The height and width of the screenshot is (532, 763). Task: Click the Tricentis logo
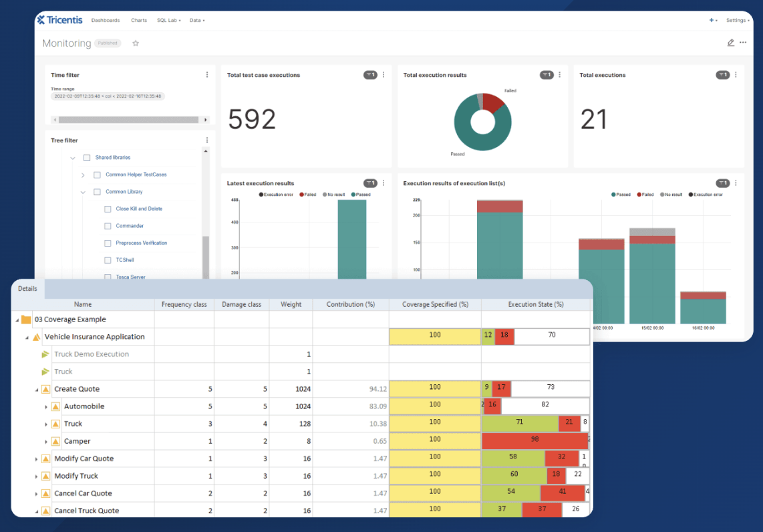point(60,20)
